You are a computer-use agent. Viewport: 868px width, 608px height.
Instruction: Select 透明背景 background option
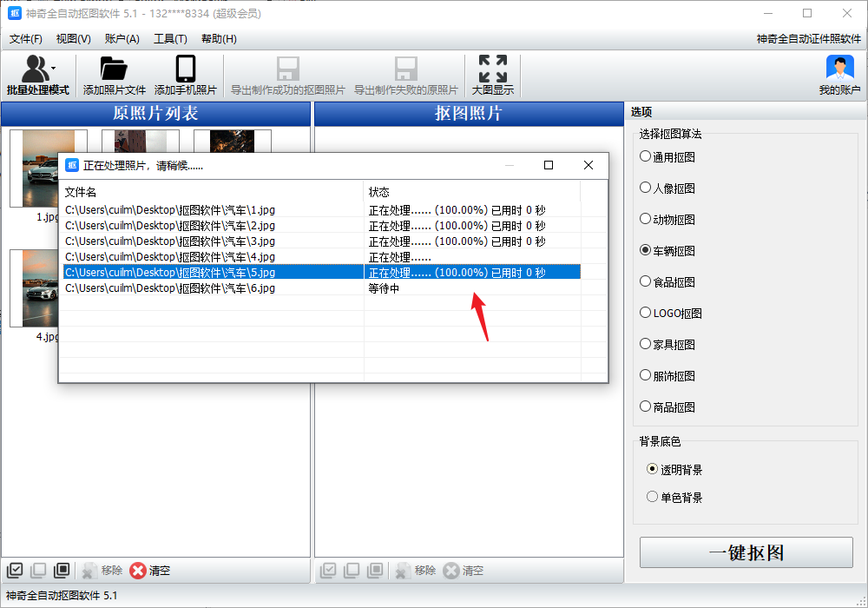(653, 469)
